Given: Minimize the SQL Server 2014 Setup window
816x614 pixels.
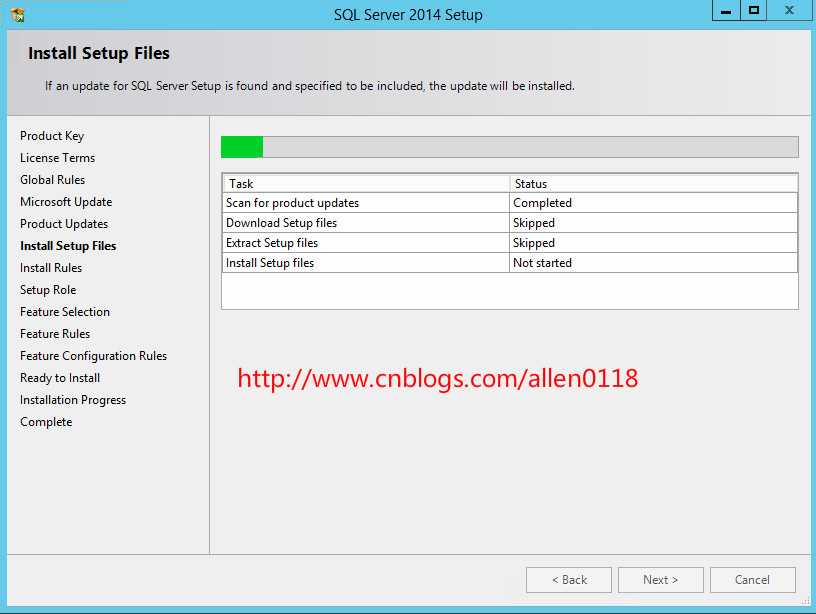Looking at the screenshot, I should coord(726,11).
